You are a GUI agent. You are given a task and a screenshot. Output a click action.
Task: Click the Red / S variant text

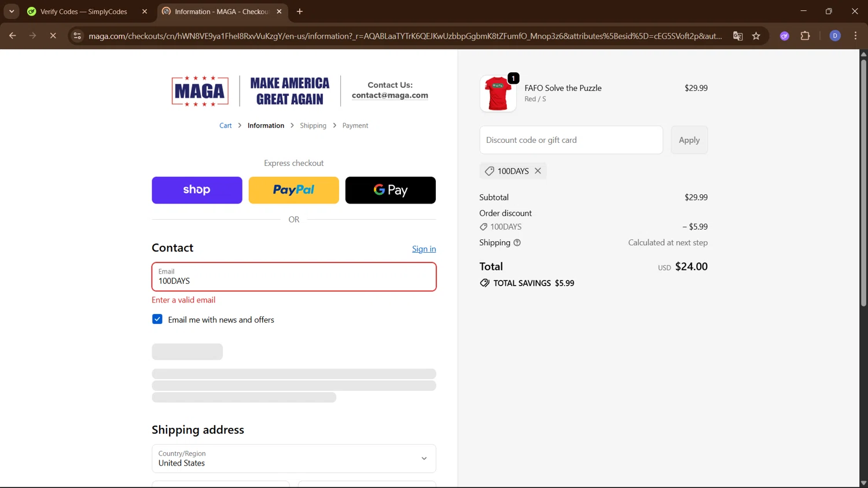[535, 99]
